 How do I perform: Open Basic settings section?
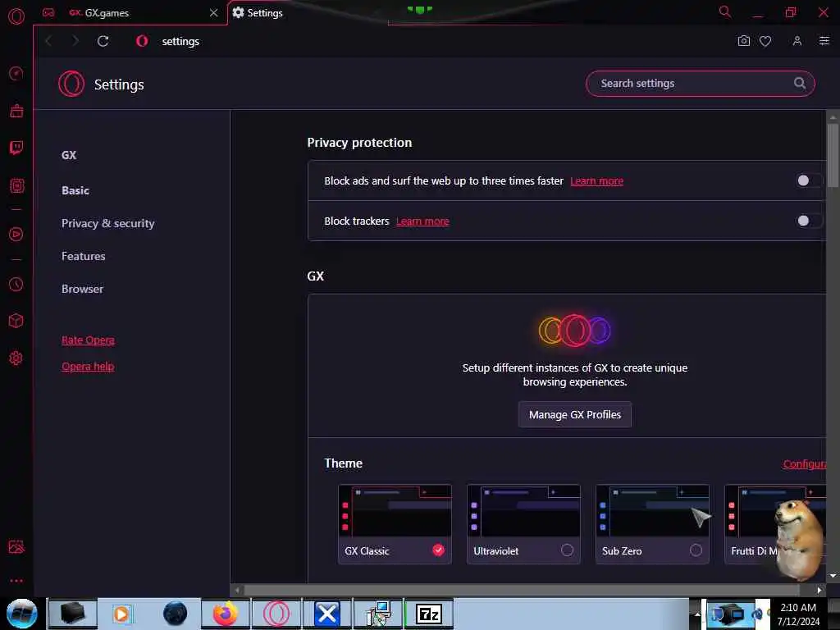point(75,190)
